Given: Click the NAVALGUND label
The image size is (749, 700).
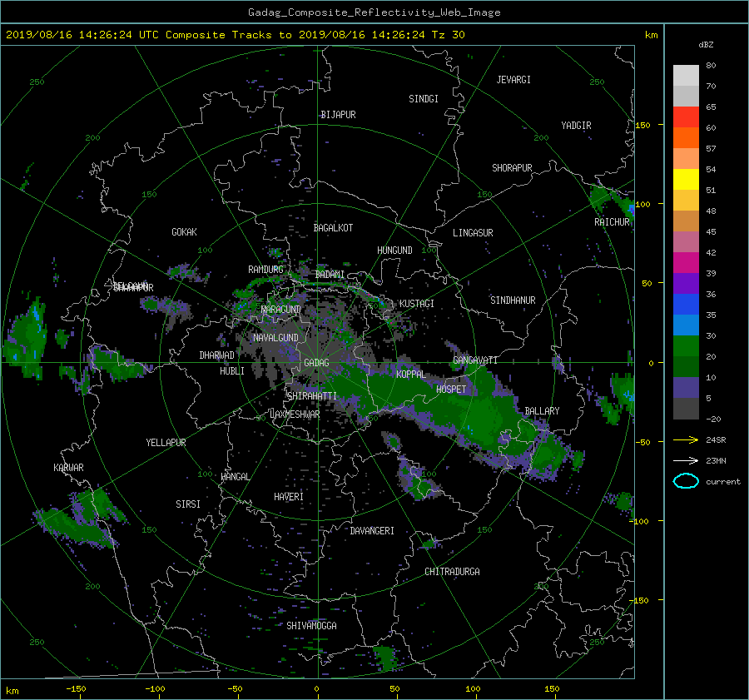Looking at the screenshot, I should 275,338.
